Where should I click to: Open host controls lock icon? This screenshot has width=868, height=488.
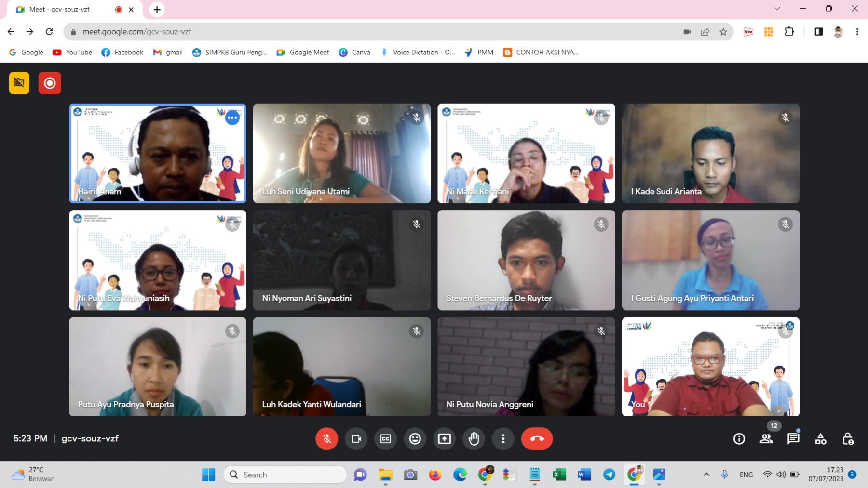tap(848, 439)
